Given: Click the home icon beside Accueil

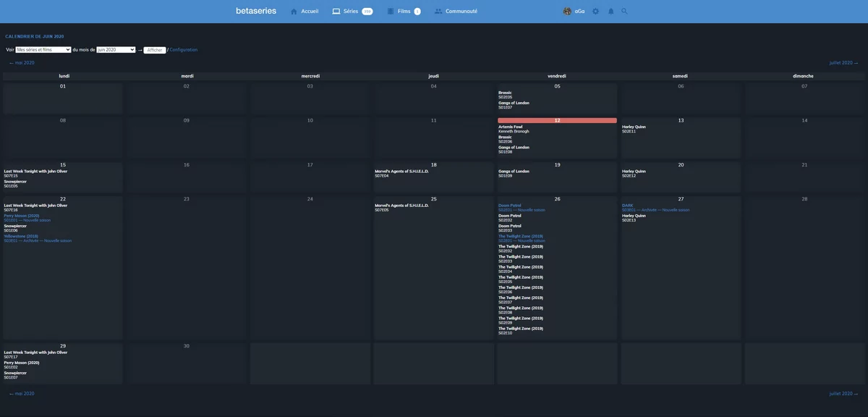Looking at the screenshot, I should pyautogui.click(x=294, y=12).
